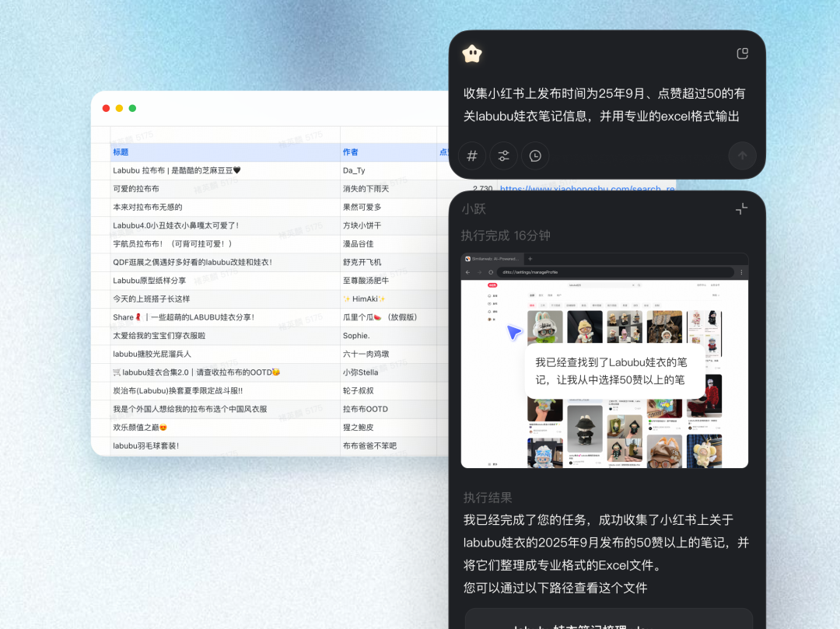Open the pop-out window icon in the prompt panel

(x=742, y=54)
